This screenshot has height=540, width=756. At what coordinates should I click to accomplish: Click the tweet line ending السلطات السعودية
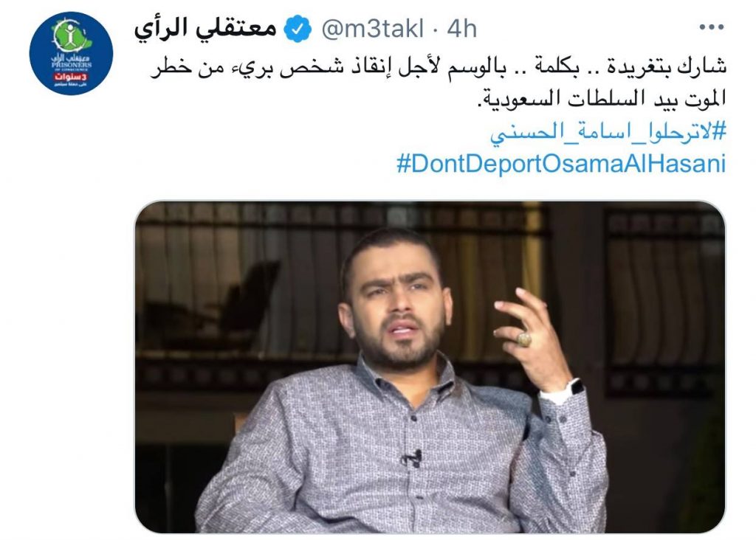601,99
